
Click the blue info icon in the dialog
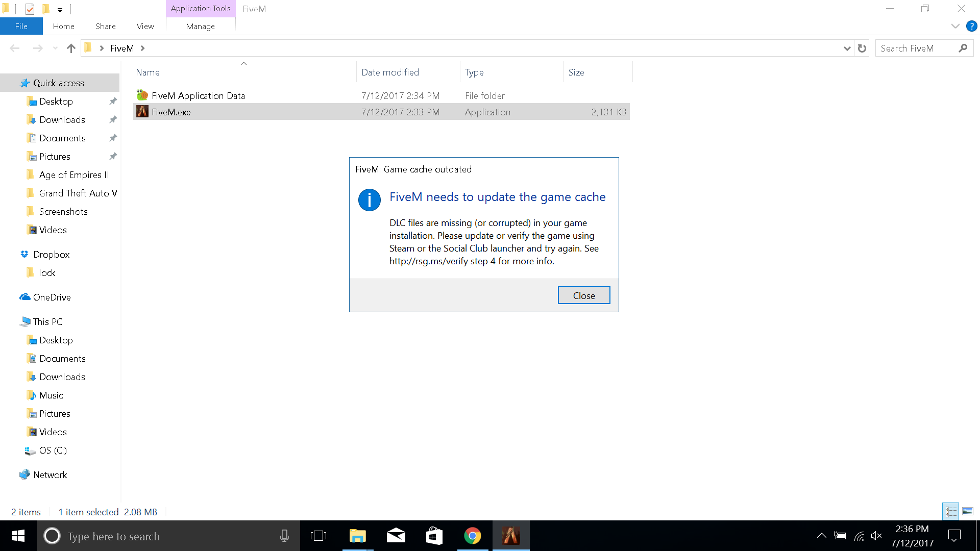[369, 199]
